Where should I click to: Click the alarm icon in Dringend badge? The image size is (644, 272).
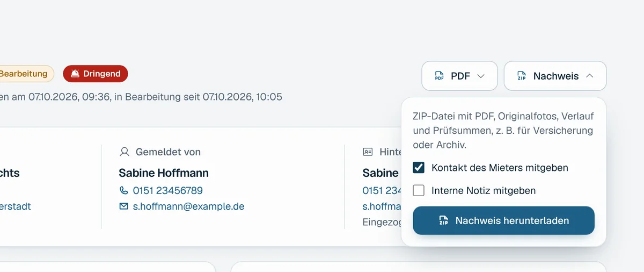tap(75, 74)
